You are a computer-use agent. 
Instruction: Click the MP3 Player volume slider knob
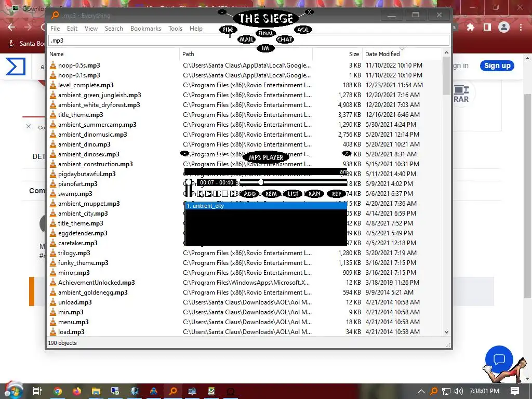[189, 182]
